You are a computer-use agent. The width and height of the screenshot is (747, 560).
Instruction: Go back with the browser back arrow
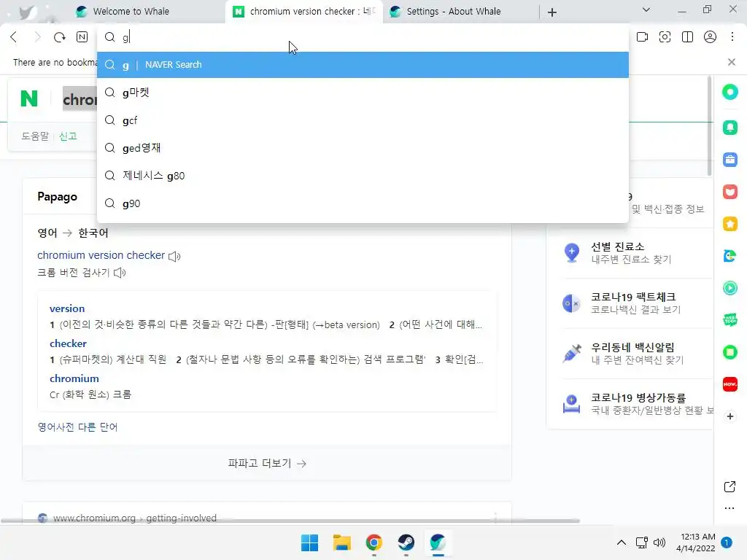(x=14, y=37)
